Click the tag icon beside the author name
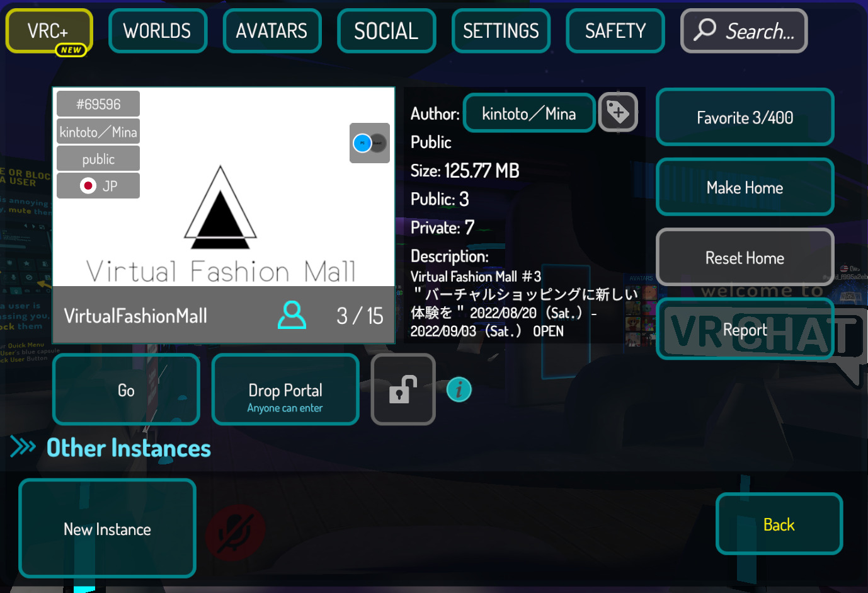Screen dimensions: 868x593 click(x=618, y=112)
